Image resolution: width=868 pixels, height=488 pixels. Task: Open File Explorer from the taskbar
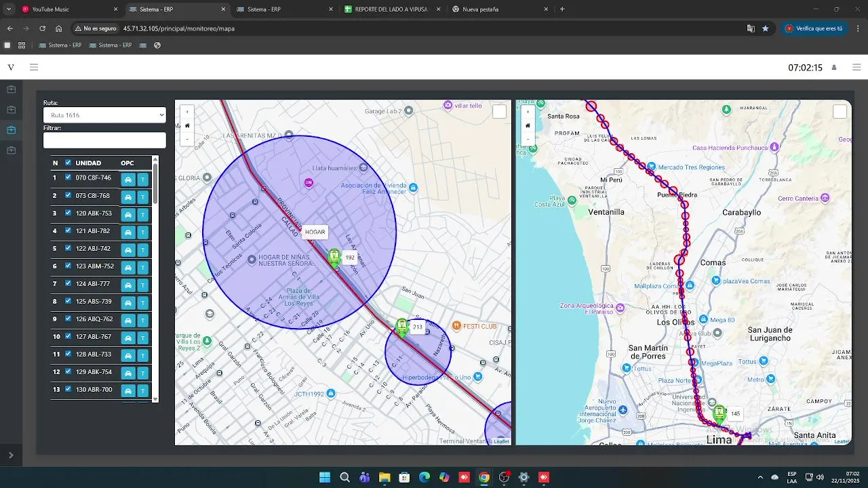[x=384, y=477]
